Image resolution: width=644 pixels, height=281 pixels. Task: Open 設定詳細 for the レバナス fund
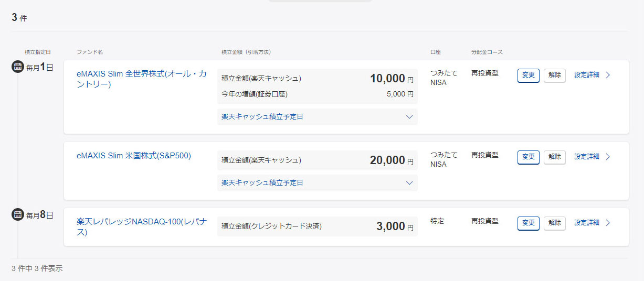point(587,223)
